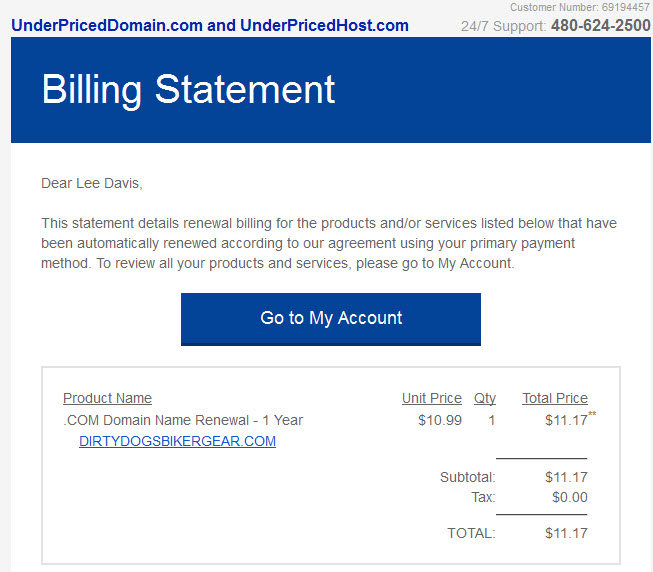Click the Go to My Account button
This screenshot has width=653, height=572.
coord(331,319)
